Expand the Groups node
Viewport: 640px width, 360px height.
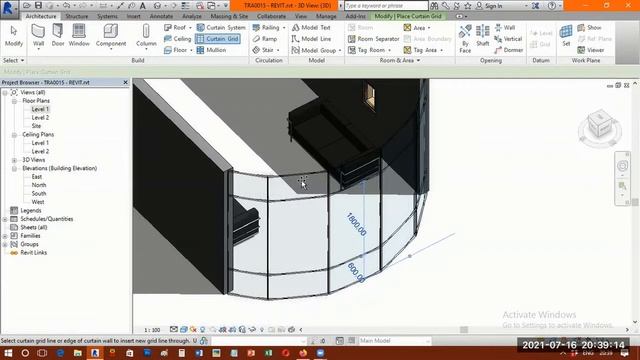(5, 244)
